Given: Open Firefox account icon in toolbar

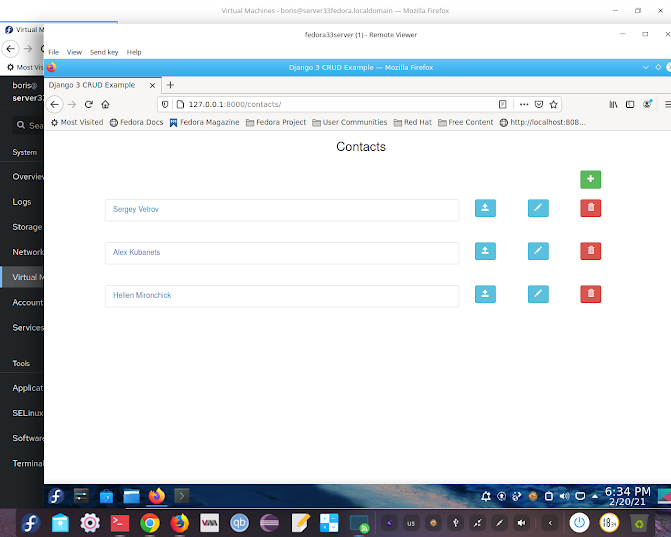Looking at the screenshot, I should coord(647,104).
